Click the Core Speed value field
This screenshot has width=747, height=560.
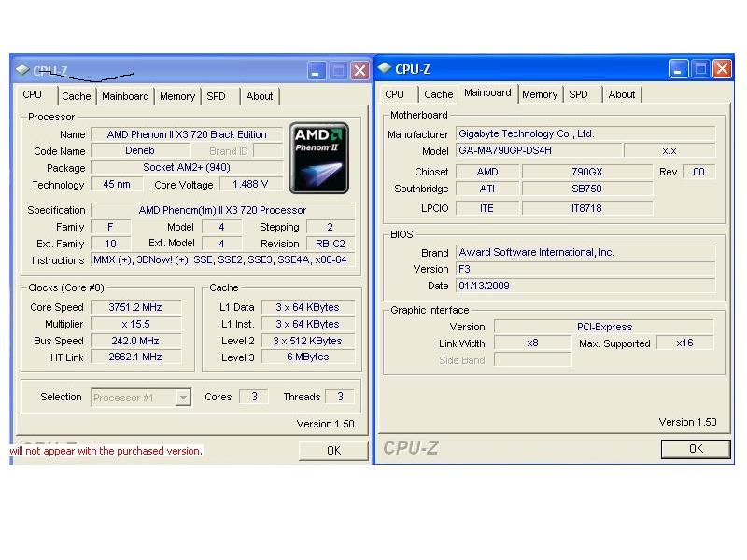click(134, 307)
